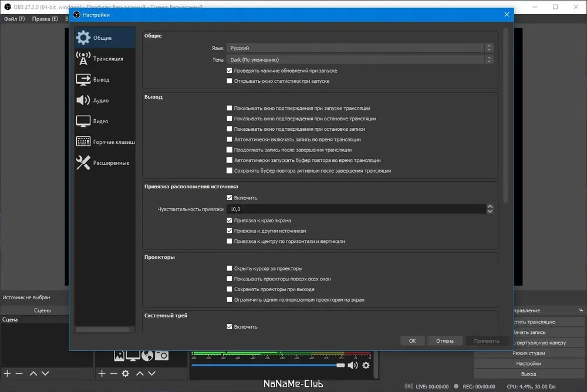Toggle Привязка к краю экрана checkbox

pyautogui.click(x=230, y=221)
